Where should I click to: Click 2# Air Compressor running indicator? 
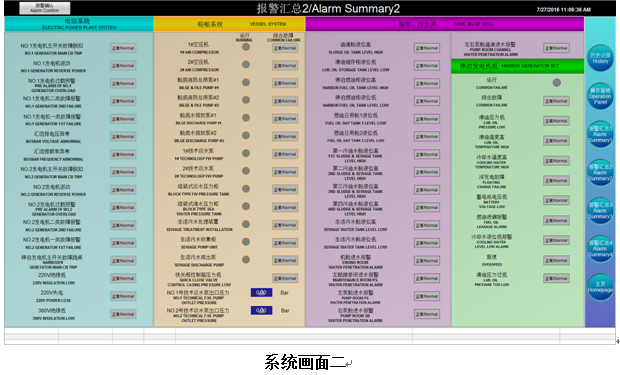pyautogui.click(x=246, y=64)
